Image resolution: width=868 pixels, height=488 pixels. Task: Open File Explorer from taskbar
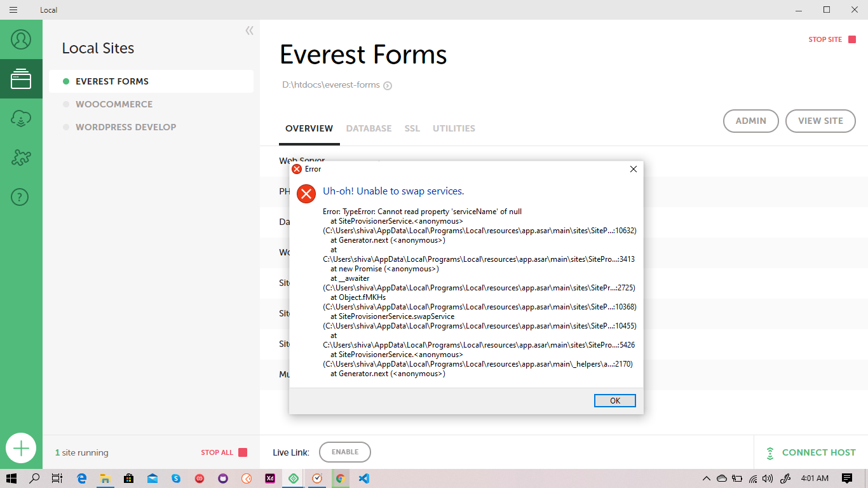(x=105, y=478)
